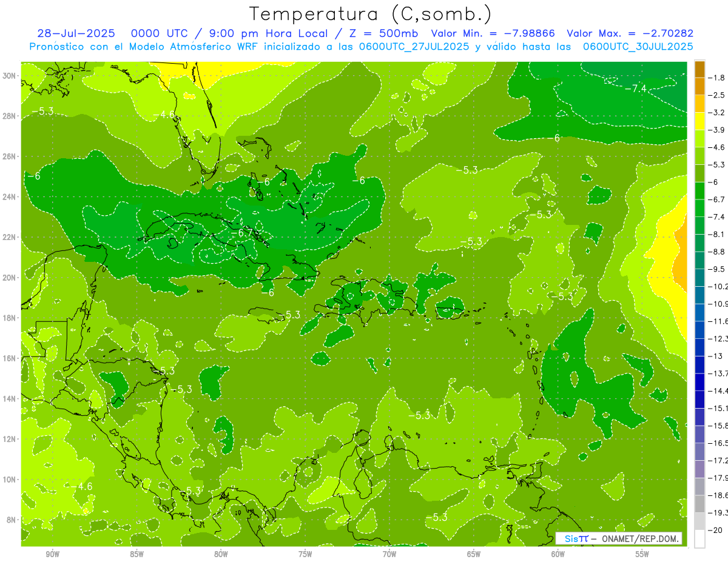Click the -15.8 legend value
This screenshot has width=728, height=562.
point(718,426)
